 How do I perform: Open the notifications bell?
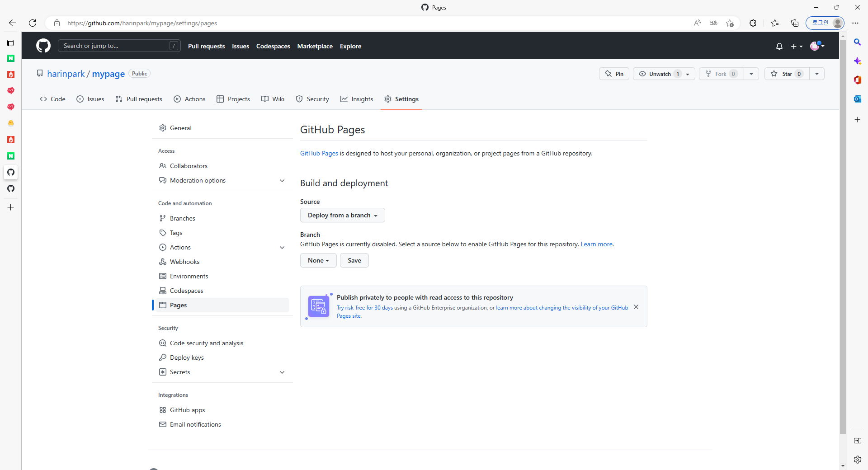[779, 46]
